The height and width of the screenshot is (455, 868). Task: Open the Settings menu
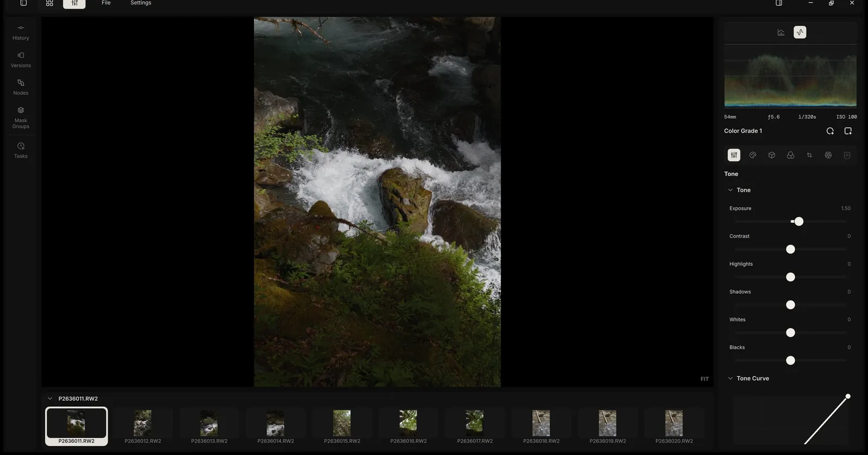[141, 3]
